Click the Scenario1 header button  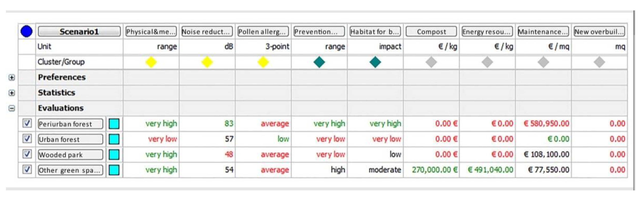[79, 32]
